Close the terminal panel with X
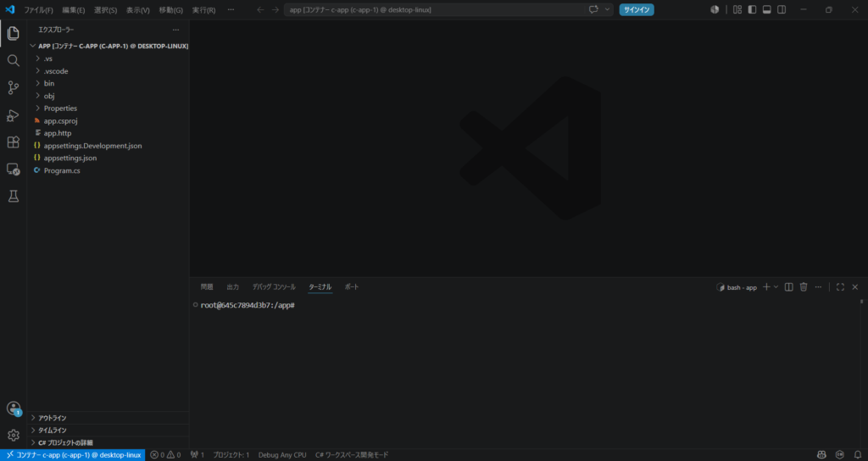Image resolution: width=868 pixels, height=461 pixels. tap(855, 286)
